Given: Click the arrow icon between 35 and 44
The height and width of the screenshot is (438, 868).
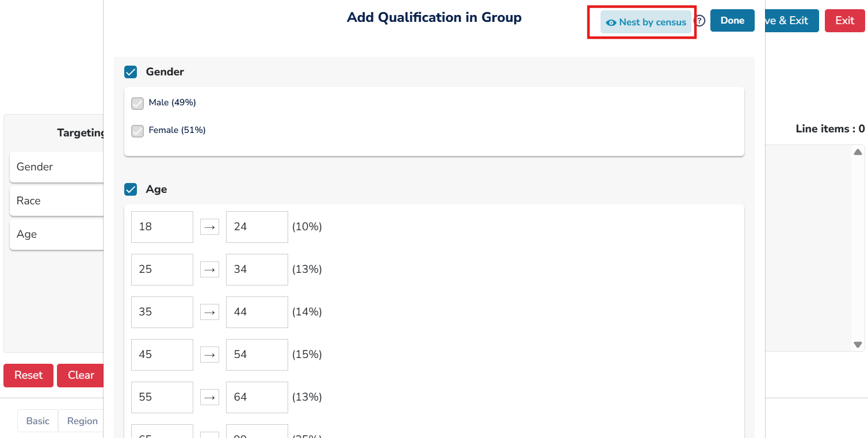Looking at the screenshot, I should pos(209,312).
